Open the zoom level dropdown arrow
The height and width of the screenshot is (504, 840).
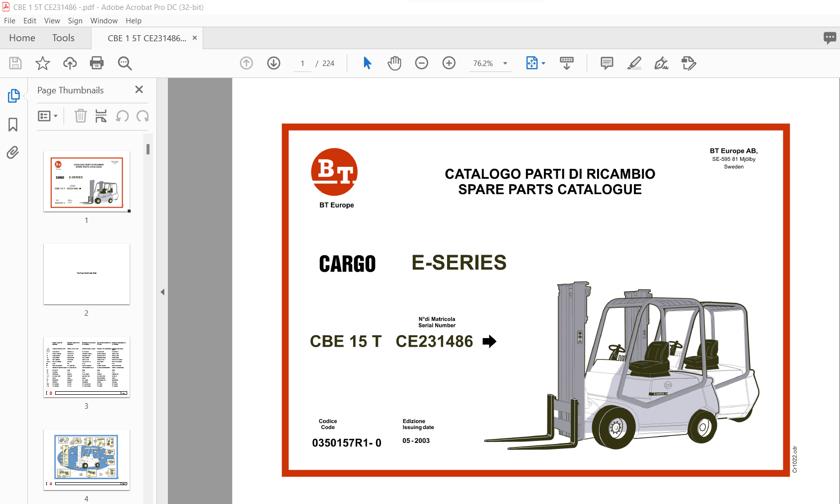coord(505,64)
